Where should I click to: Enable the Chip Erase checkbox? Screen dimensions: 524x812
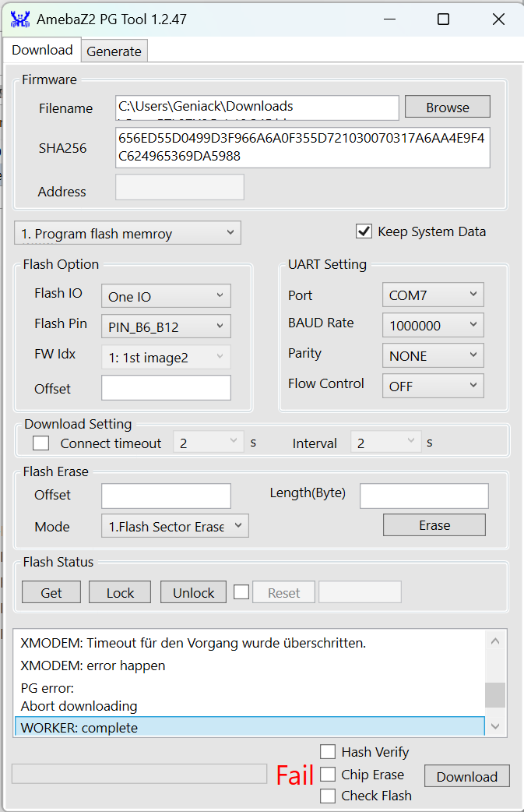tap(328, 775)
